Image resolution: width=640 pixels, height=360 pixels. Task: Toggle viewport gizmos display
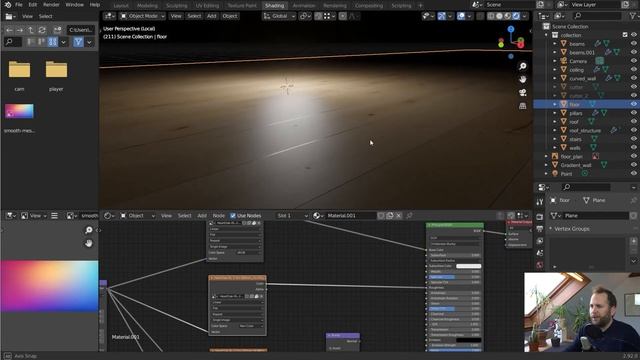tap(442, 16)
